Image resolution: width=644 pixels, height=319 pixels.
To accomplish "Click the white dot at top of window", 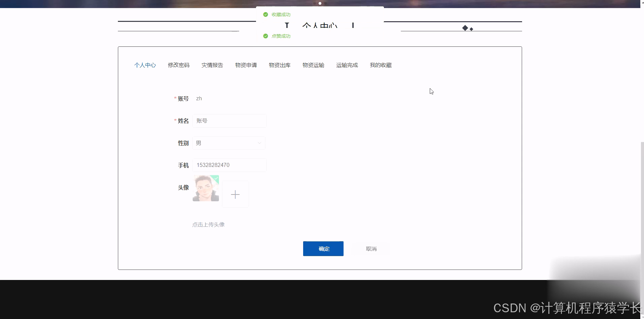I will [320, 3].
